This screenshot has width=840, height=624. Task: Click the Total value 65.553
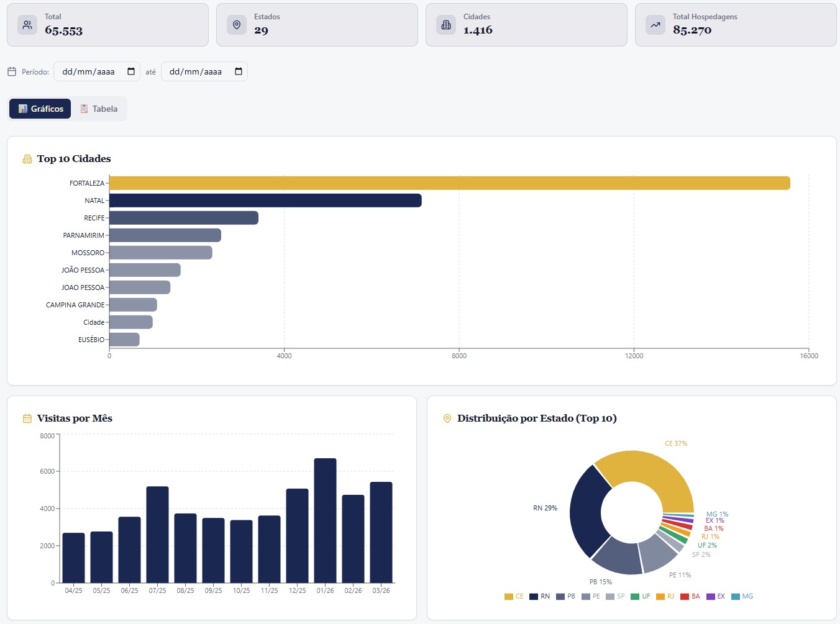(63, 30)
